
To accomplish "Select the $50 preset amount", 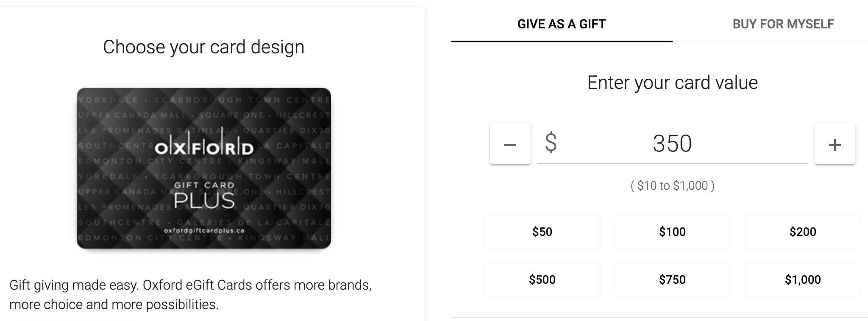I will (x=542, y=232).
